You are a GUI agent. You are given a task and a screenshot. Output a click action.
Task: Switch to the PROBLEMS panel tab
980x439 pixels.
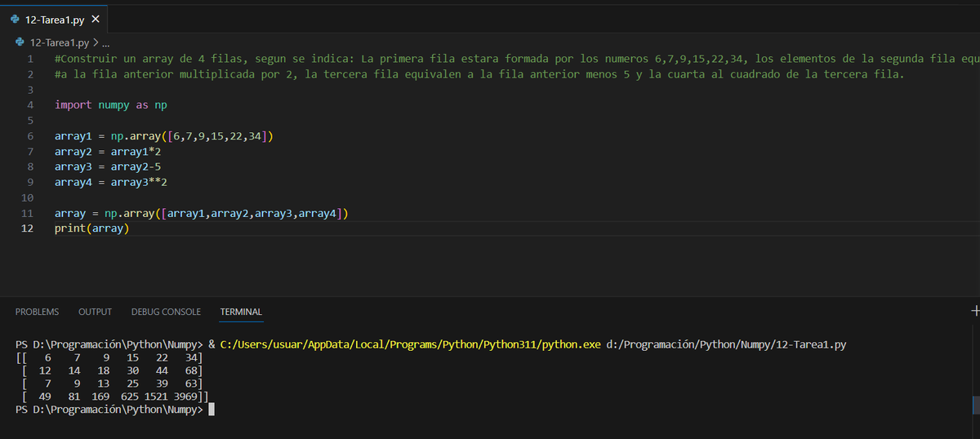[37, 312]
